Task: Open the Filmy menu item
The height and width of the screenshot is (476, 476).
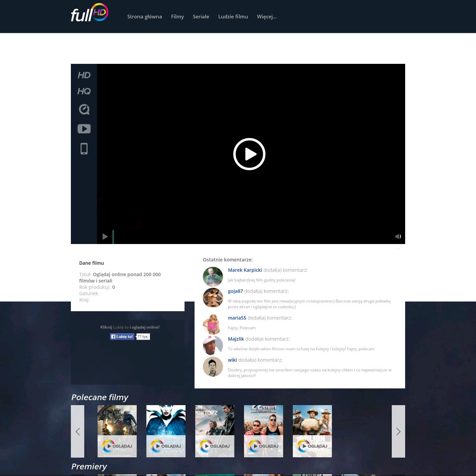Action: 177,17
